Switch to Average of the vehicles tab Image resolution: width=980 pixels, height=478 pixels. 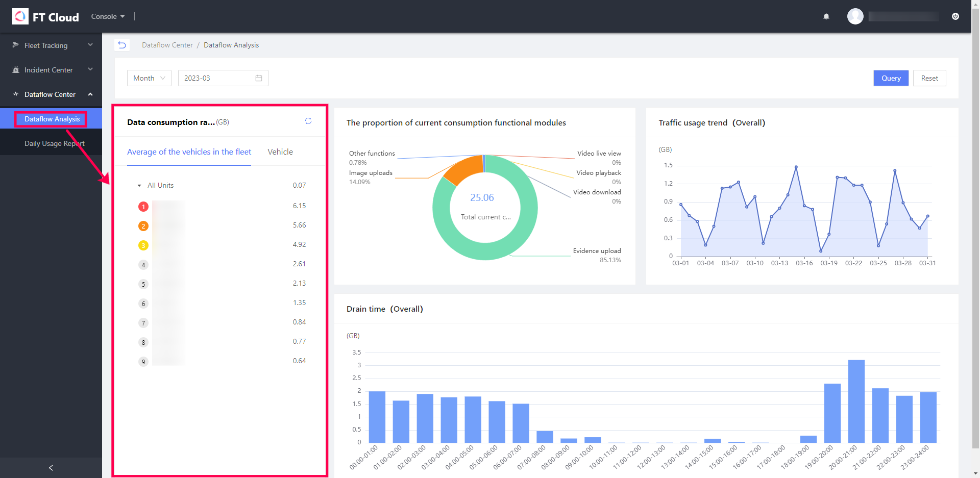coord(189,152)
